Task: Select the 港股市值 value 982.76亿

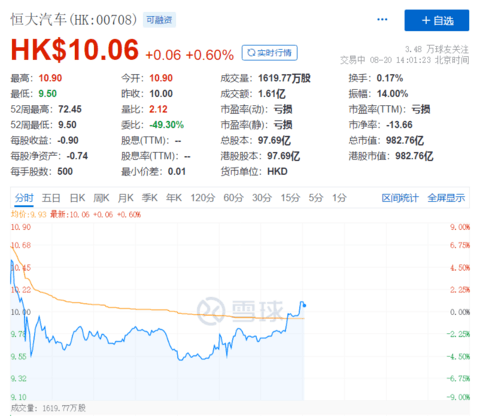Action: tap(414, 156)
